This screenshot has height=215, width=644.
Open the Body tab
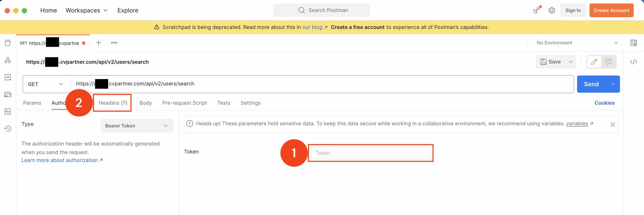(x=146, y=103)
